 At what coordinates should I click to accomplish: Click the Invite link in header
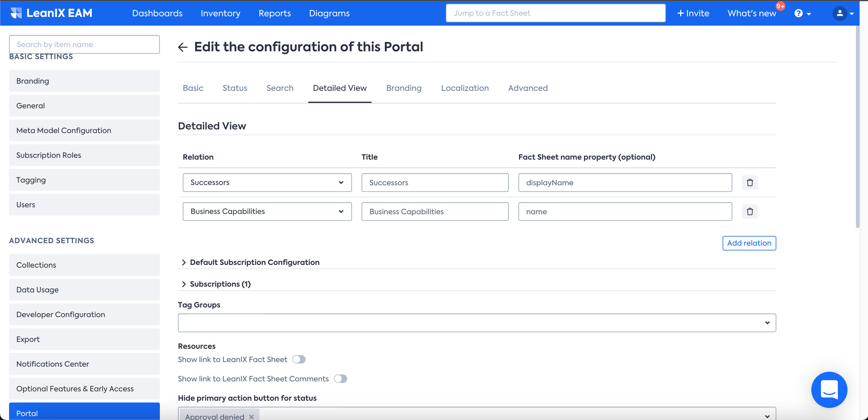pos(693,13)
